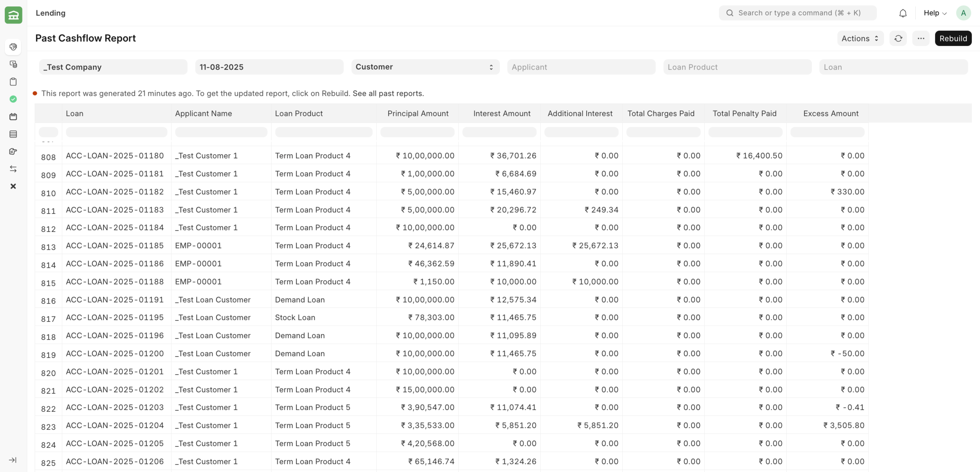Open the transfer arrows sidebar icon
This screenshot has height=472, width=980.
[x=13, y=169]
